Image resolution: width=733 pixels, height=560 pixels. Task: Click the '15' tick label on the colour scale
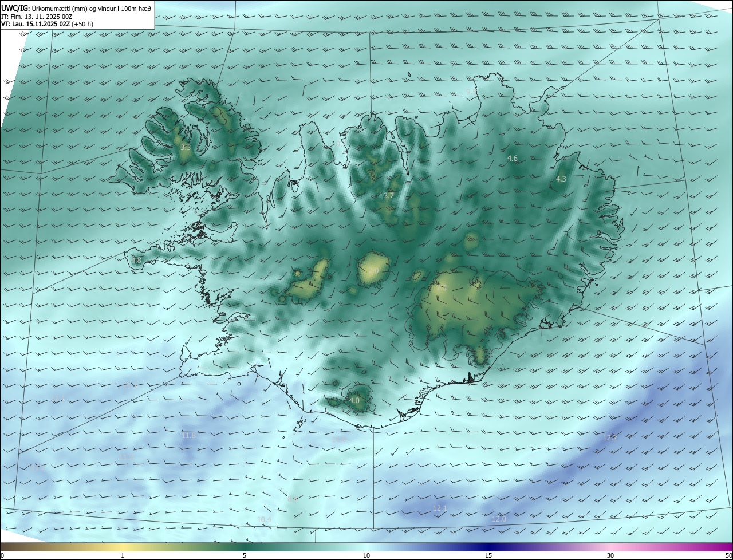[488, 555]
